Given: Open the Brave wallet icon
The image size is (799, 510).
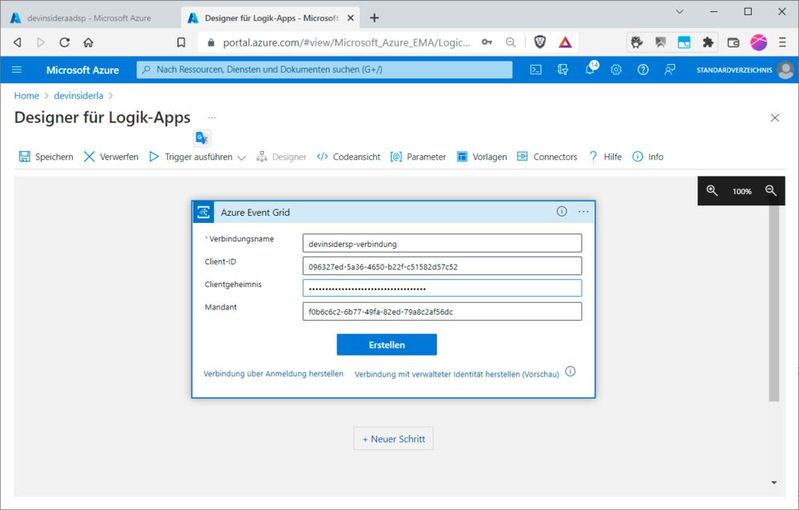Looking at the screenshot, I should [733, 42].
